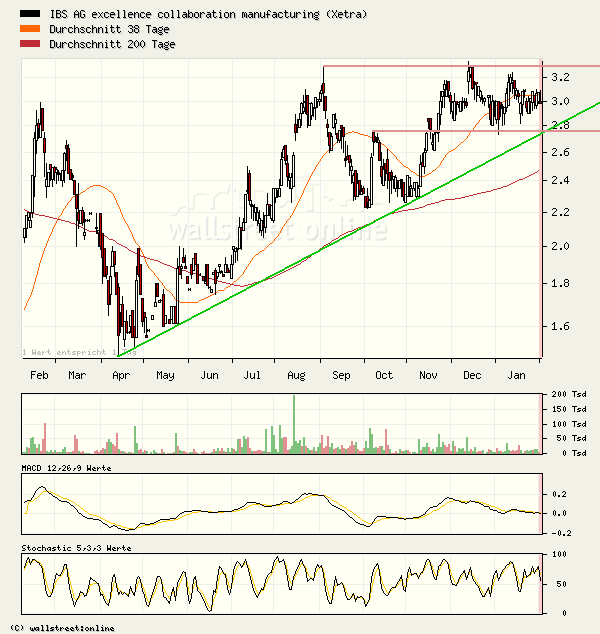Click the 'Feb' month label
600x634 pixels.
[x=39, y=375]
